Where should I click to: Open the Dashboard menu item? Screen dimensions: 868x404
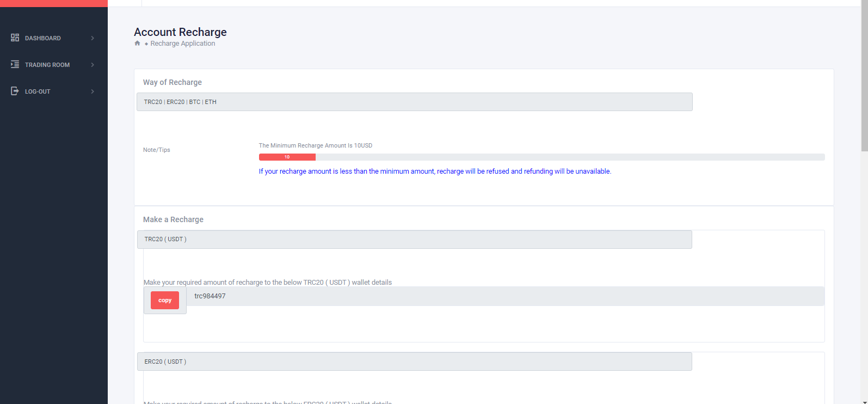point(43,38)
